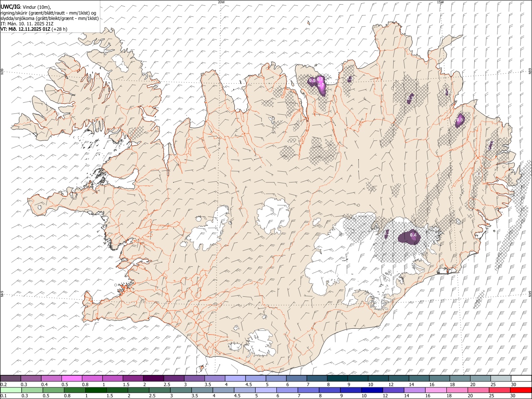This screenshot has height=399, width=532.
Task: Click the 'slydda/snjókoma' legend description line
Action: click(x=49, y=18)
